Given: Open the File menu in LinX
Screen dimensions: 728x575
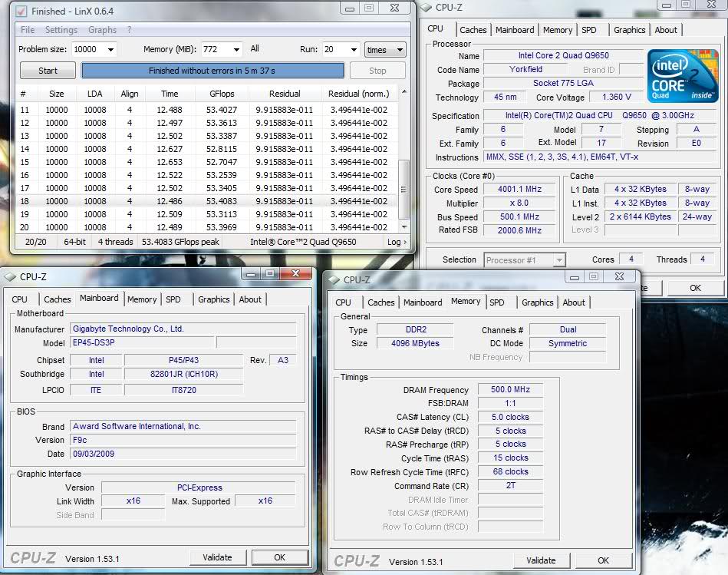Looking at the screenshot, I should click(28, 30).
